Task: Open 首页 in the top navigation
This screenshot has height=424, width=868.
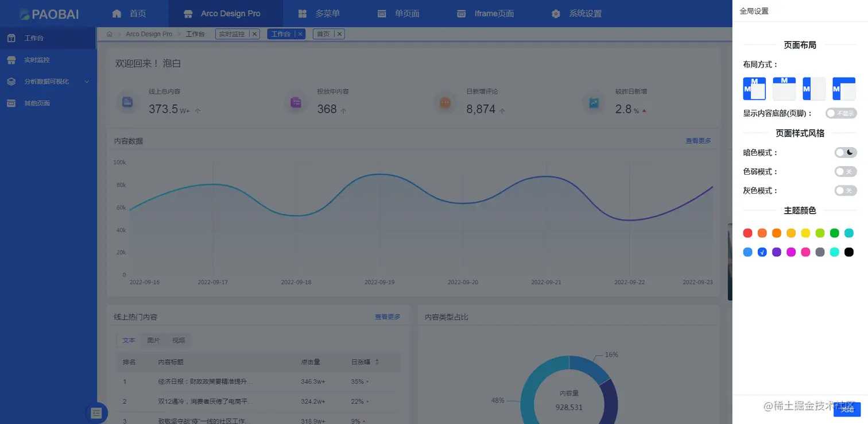Action: [129, 13]
